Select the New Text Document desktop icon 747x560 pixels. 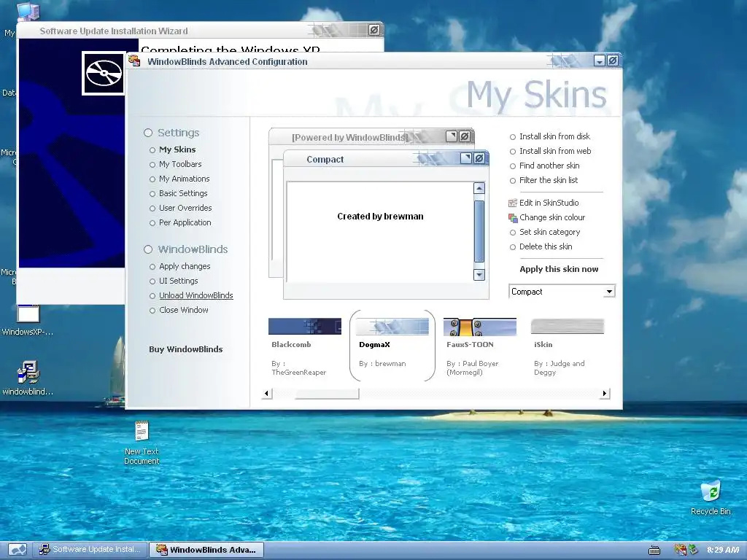point(142,443)
